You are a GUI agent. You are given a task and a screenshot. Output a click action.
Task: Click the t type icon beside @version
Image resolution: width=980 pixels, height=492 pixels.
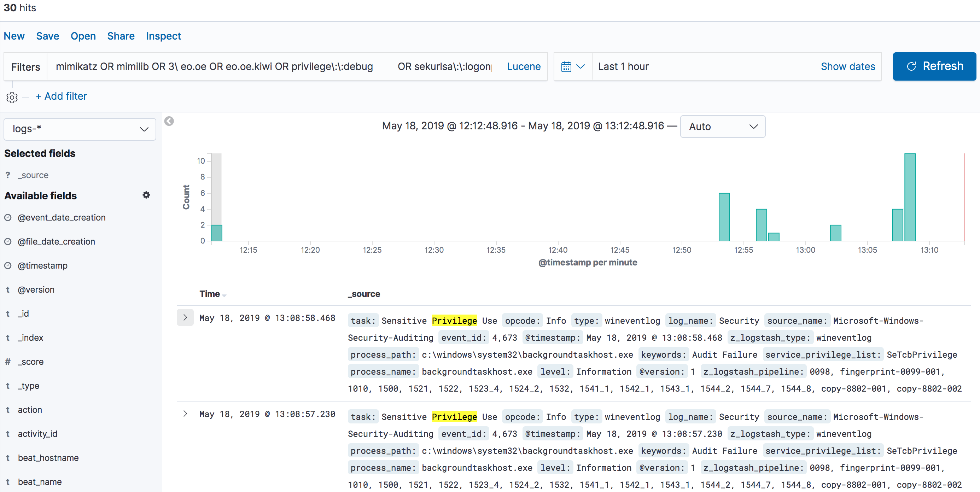click(x=8, y=289)
